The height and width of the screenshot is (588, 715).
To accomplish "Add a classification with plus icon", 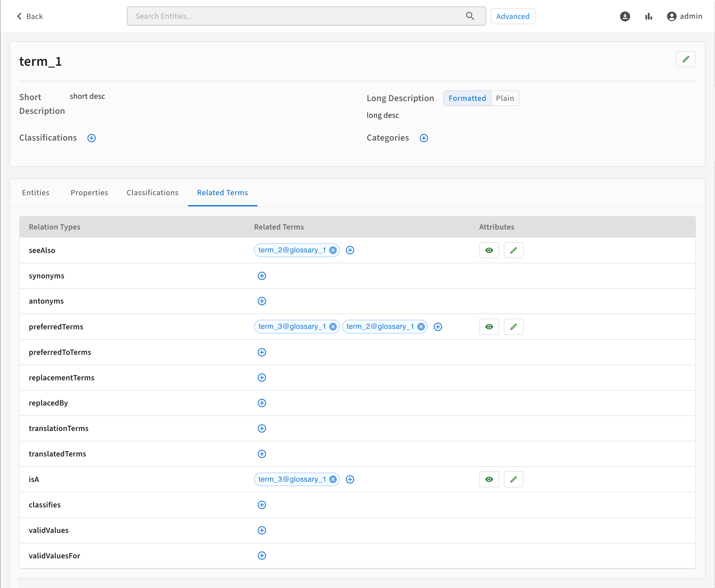I will [92, 138].
